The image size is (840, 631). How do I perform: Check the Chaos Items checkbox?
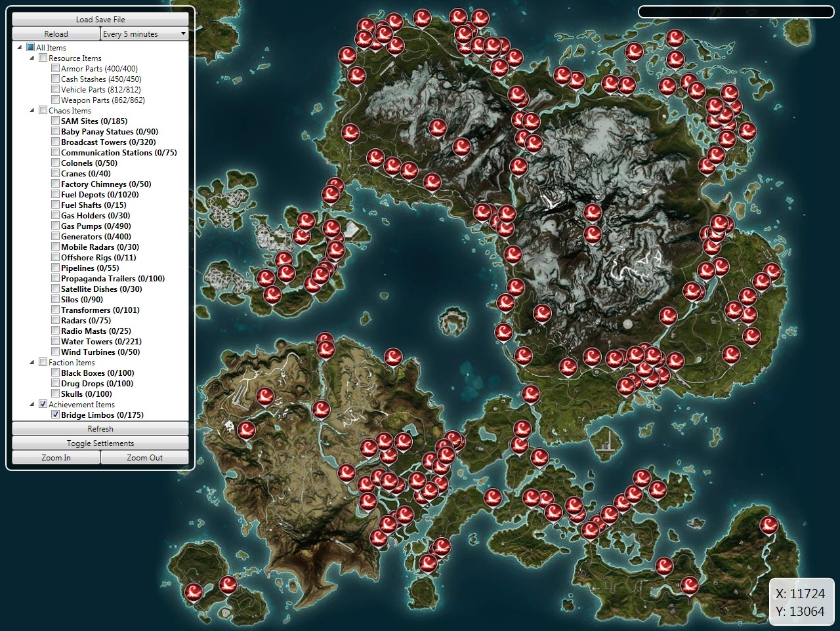click(x=43, y=110)
